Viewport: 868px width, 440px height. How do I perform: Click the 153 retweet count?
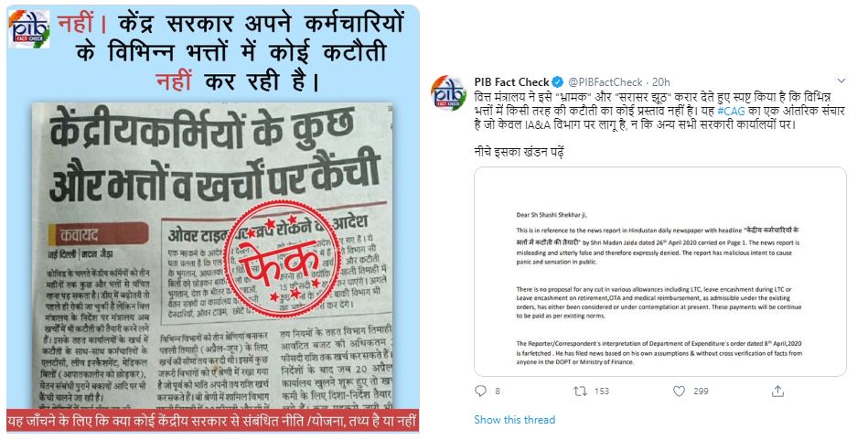(x=602, y=392)
